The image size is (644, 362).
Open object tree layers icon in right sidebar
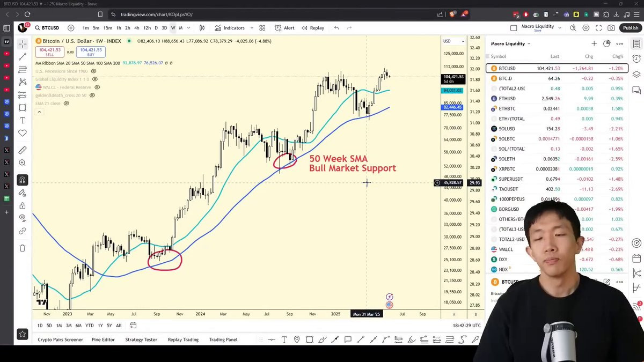pos(636,74)
